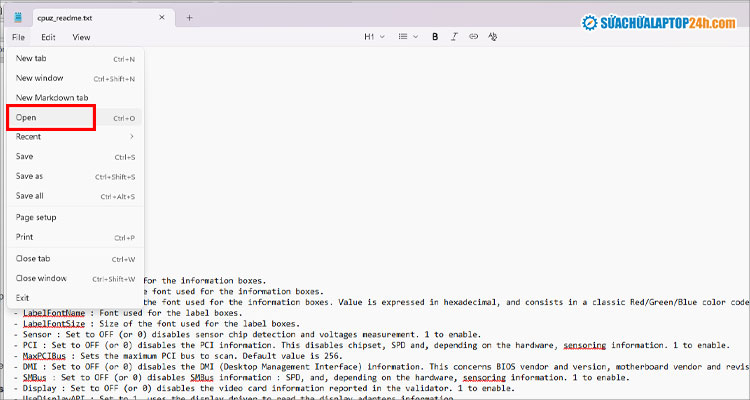The image size is (750, 400).
Task: Open the bulleted list icon
Action: tap(403, 37)
